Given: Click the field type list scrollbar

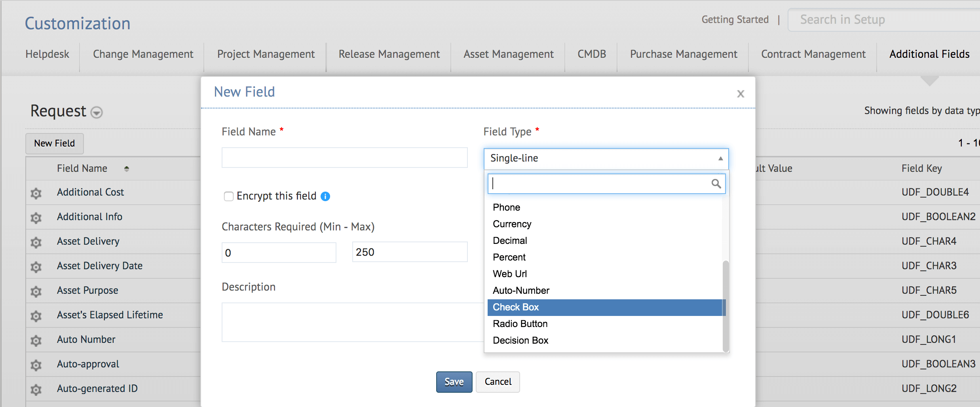Looking at the screenshot, I should 726,305.
